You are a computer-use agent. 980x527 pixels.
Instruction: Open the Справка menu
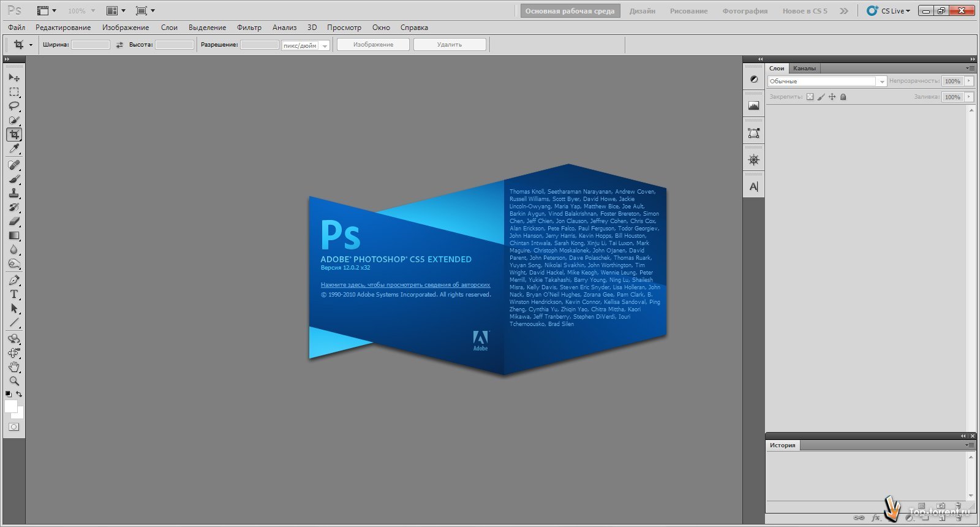[414, 28]
